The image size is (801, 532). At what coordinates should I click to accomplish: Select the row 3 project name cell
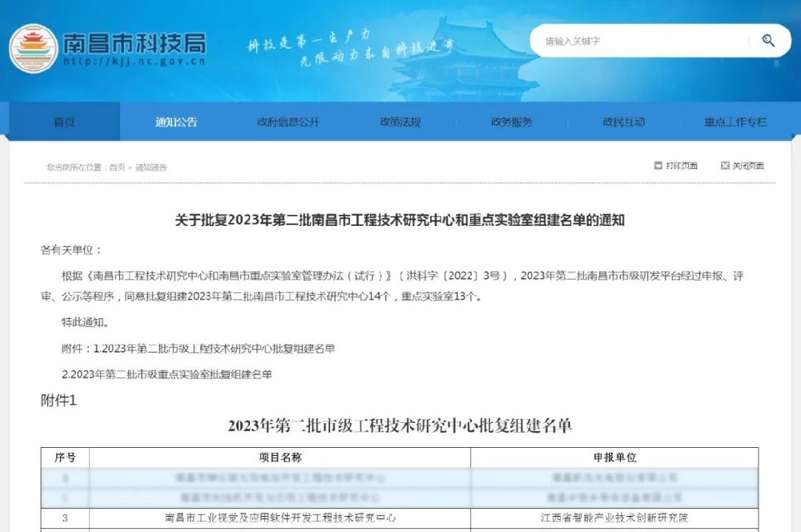pos(280,518)
